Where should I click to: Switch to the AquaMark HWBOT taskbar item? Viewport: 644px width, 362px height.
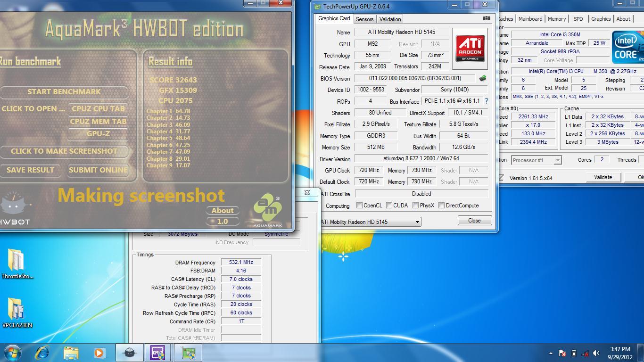click(129, 353)
